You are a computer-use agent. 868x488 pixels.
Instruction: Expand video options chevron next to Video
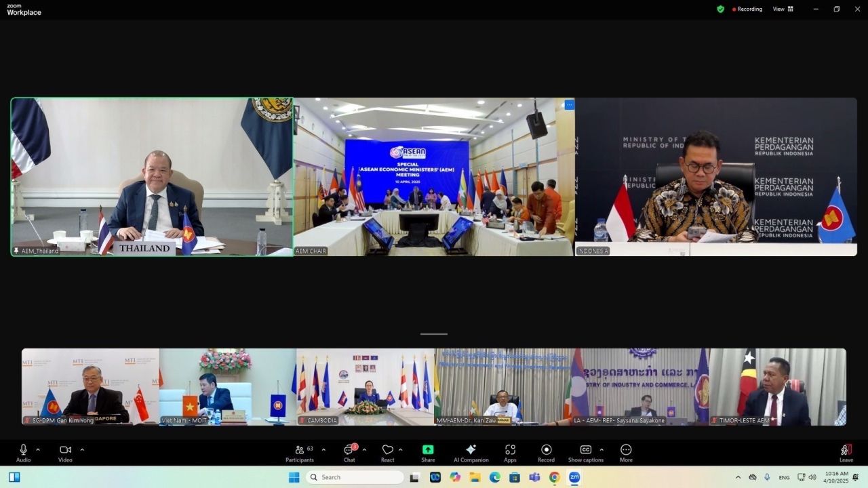(x=82, y=449)
